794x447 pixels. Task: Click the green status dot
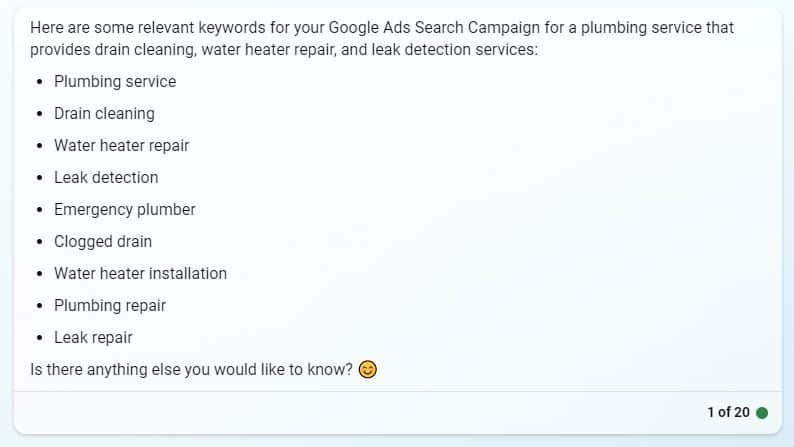[x=762, y=413]
